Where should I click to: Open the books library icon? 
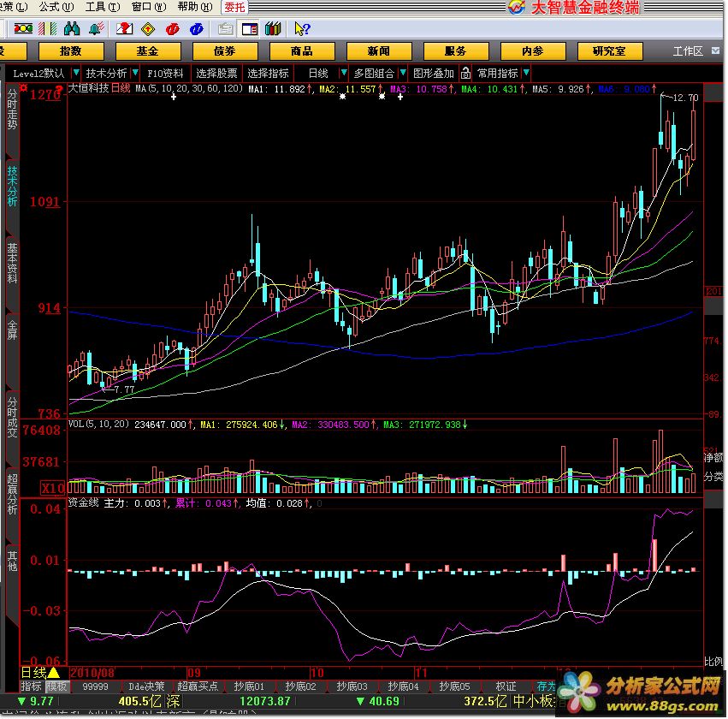click(273, 29)
